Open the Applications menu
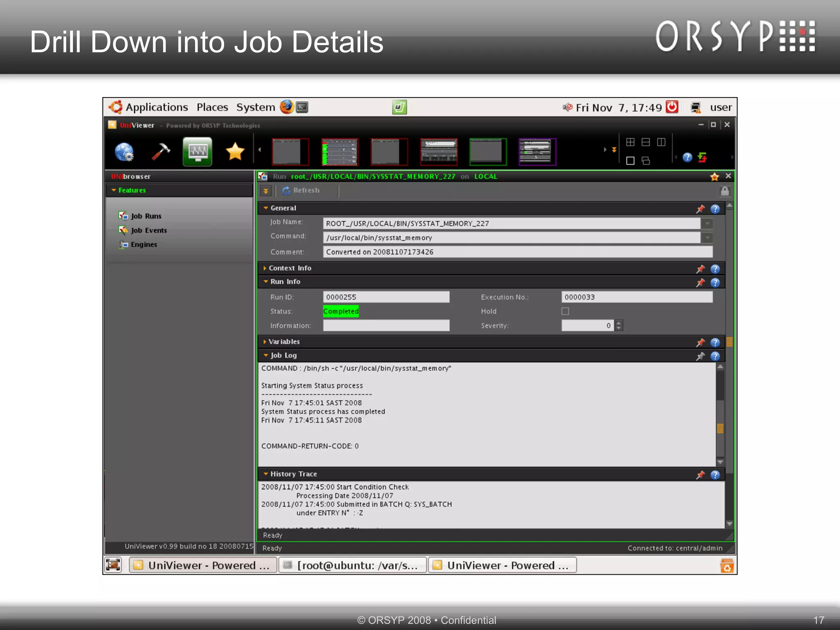The height and width of the screenshot is (630, 840). (157, 107)
